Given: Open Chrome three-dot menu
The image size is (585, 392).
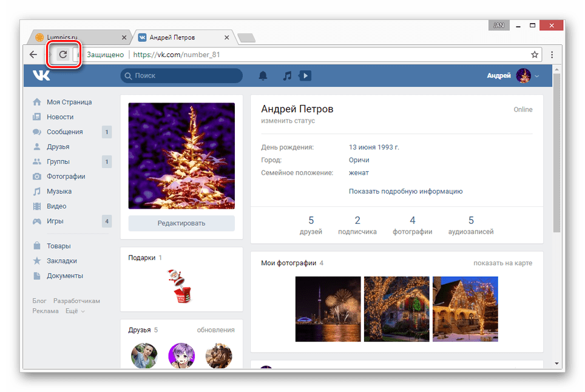Looking at the screenshot, I should (552, 55).
